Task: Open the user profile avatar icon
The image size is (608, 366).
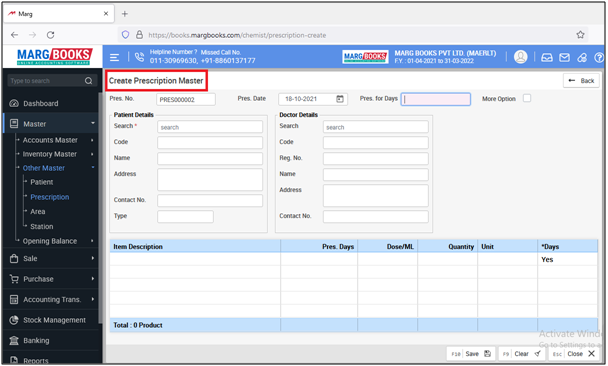Action: 520,57
